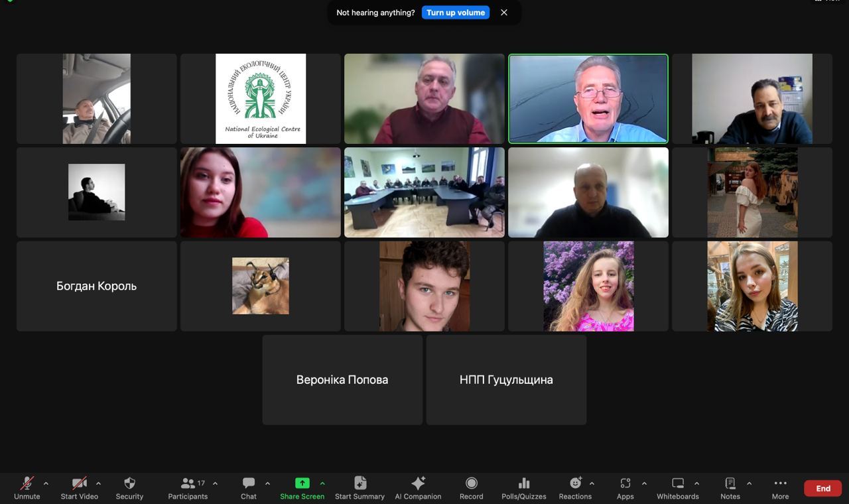The height and width of the screenshot is (504, 849).
Task: Expand video options arrow beside Start Video
Action: coord(98,483)
